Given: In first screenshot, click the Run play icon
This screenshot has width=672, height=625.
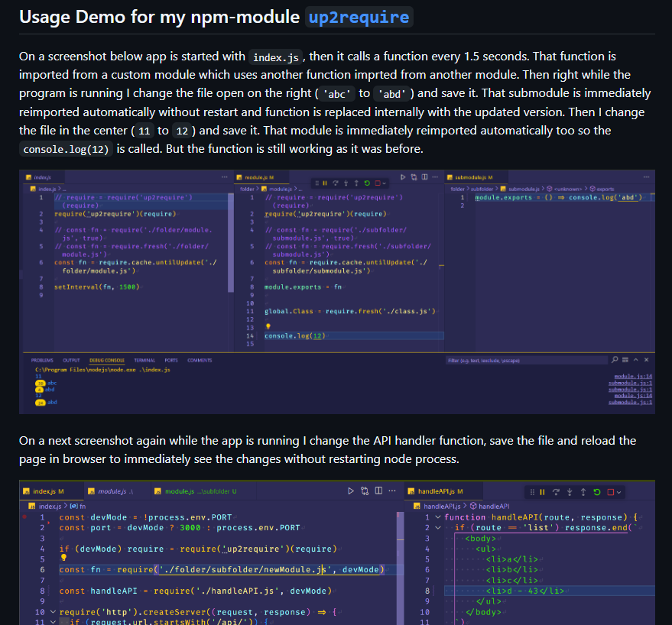Looking at the screenshot, I should [x=403, y=177].
